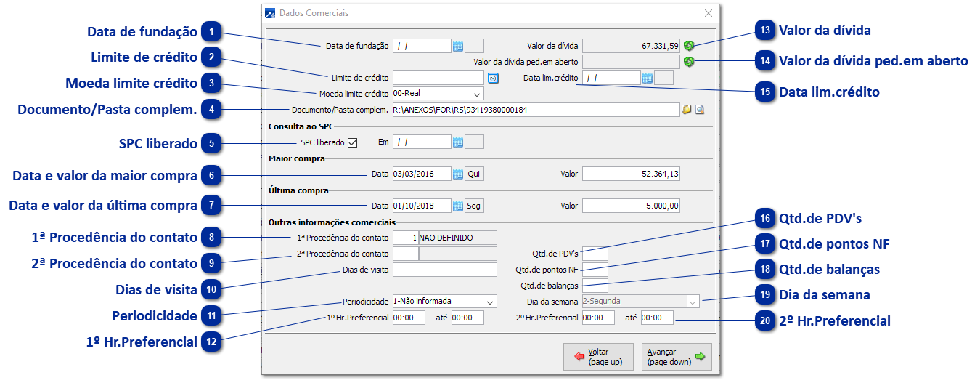Viewport: 980px width, 383px height.
Task: Open calendar for Data lim.crédito
Action: (648, 78)
